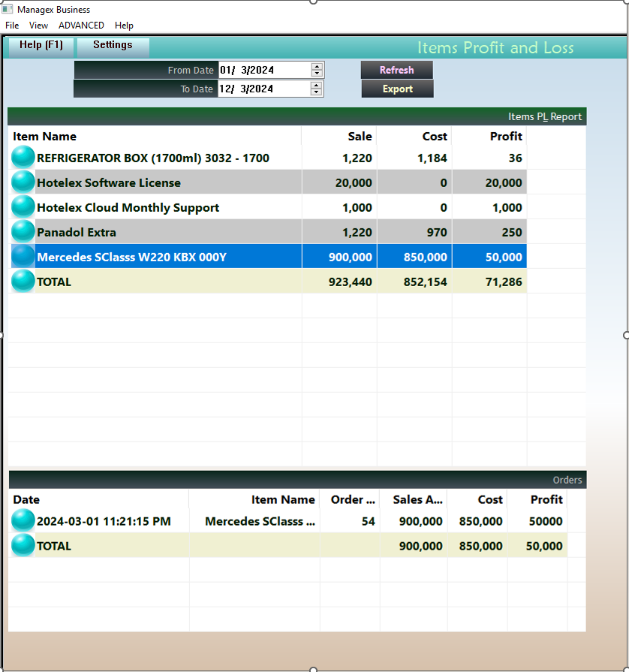Click the orb icon on Orders TOTAL row
The image size is (629, 672).
(23, 546)
